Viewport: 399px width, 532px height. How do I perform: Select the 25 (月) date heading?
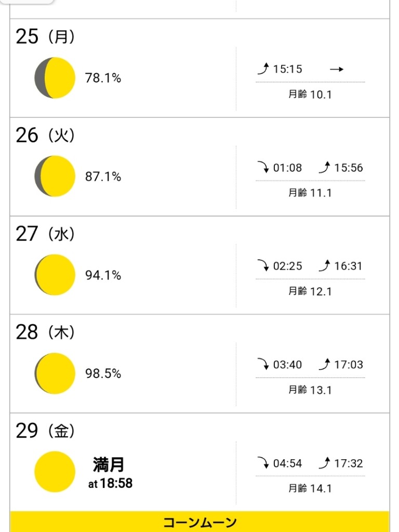45,36
